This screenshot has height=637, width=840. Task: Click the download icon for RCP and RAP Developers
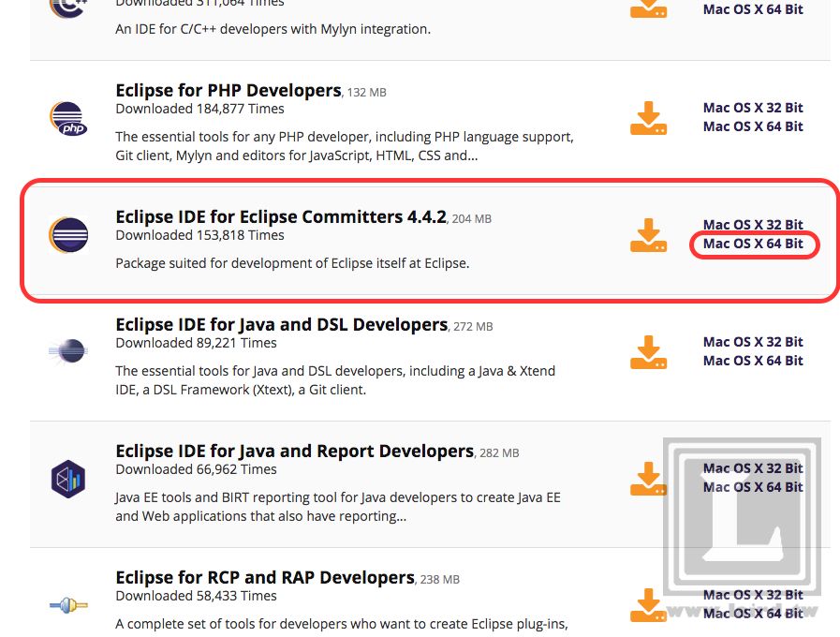(650, 605)
